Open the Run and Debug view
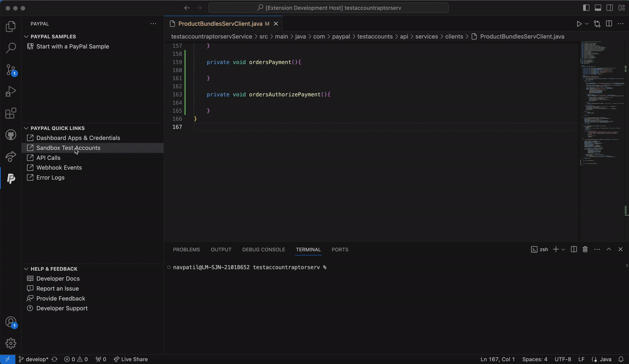Screen dimensions: 629x364 click(x=11, y=92)
